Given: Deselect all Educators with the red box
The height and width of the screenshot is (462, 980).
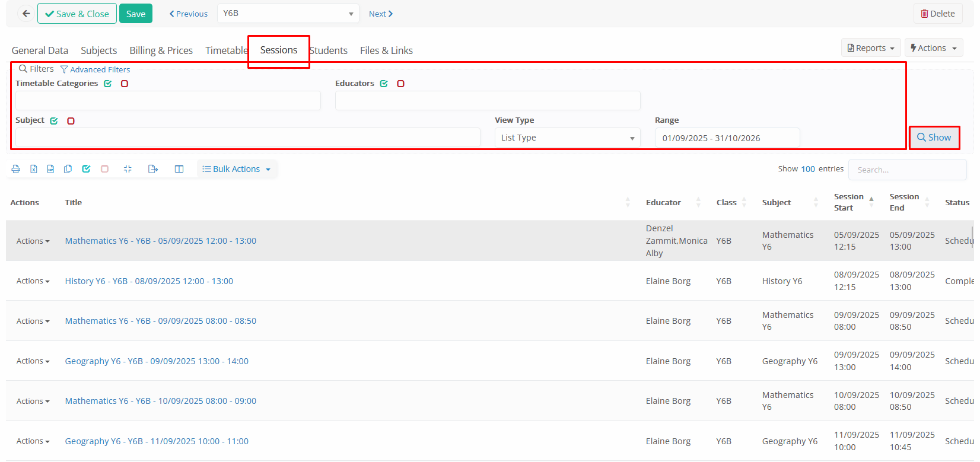Looking at the screenshot, I should pos(401,84).
